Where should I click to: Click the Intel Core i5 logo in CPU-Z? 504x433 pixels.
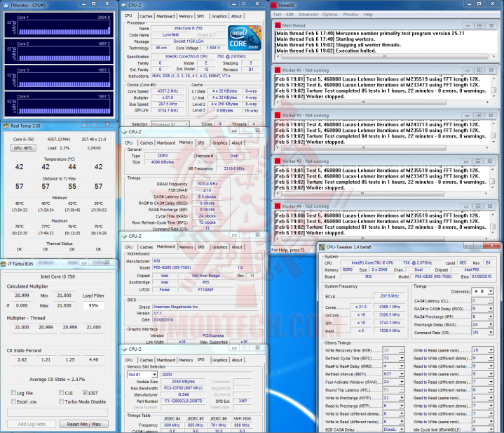point(244,38)
